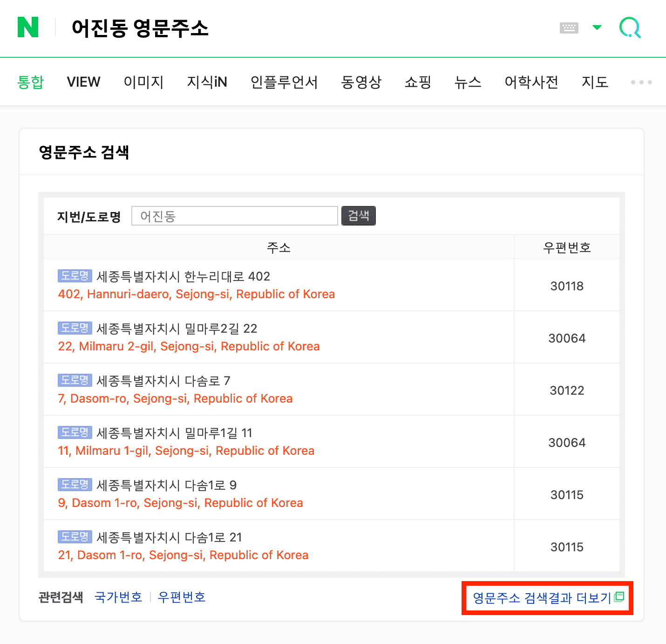Click the 도로명 badge beside 밀마루1길 11
Screen dimensions: 666x644
click(74, 432)
